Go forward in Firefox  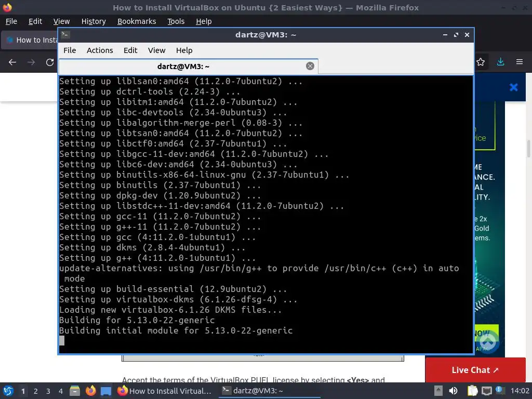(x=31, y=62)
